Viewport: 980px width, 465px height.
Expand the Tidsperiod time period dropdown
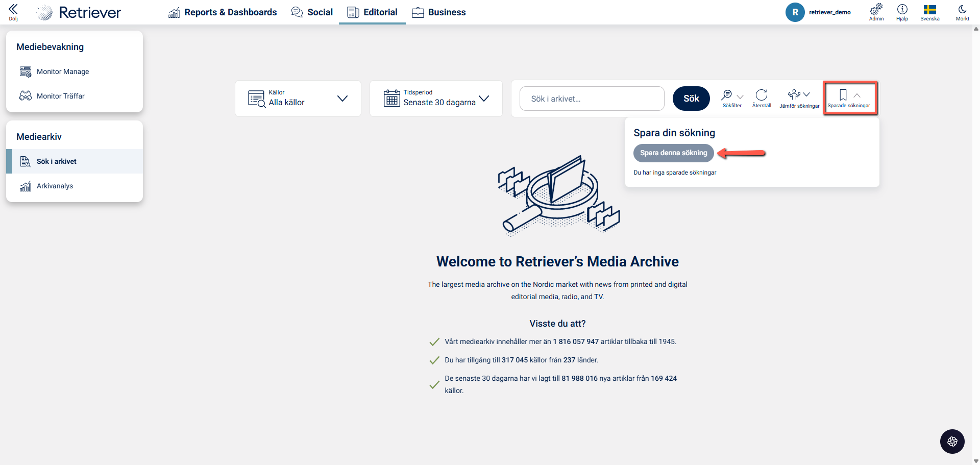tap(436, 99)
